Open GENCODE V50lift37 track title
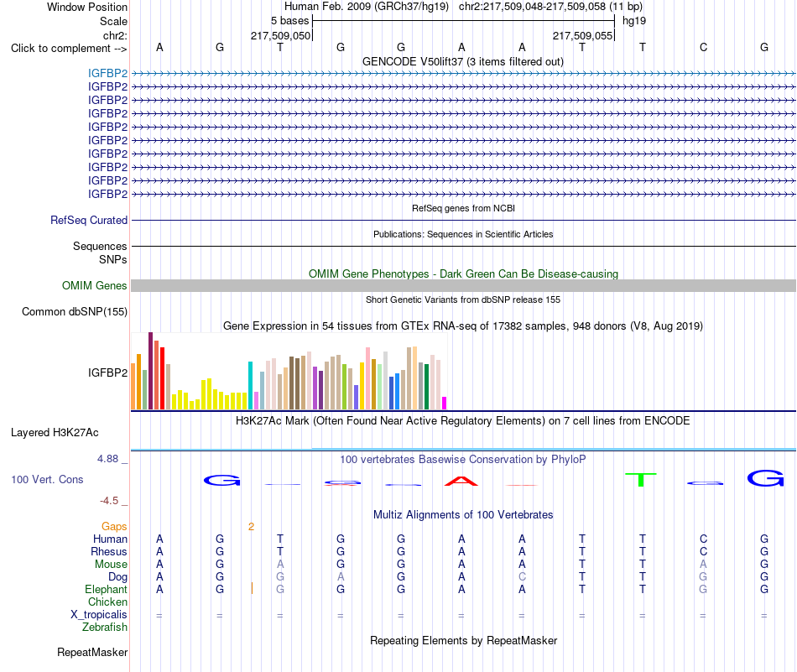 pyautogui.click(x=462, y=61)
